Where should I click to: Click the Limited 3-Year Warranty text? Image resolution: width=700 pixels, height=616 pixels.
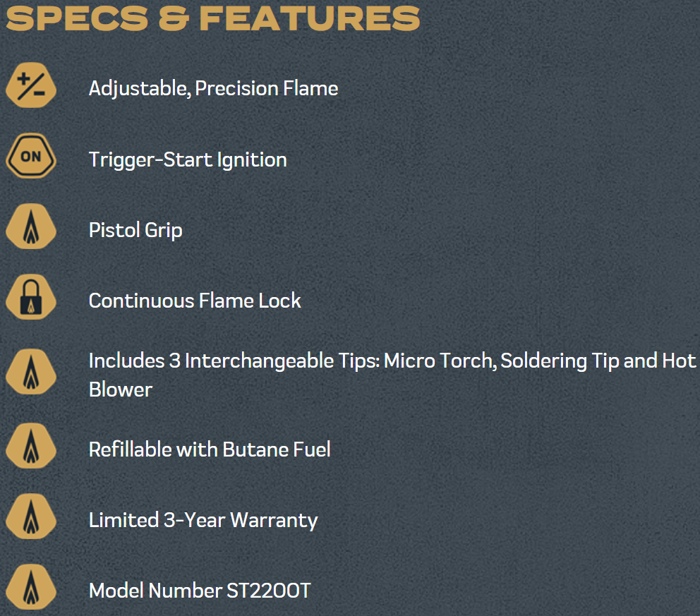pyautogui.click(x=203, y=520)
